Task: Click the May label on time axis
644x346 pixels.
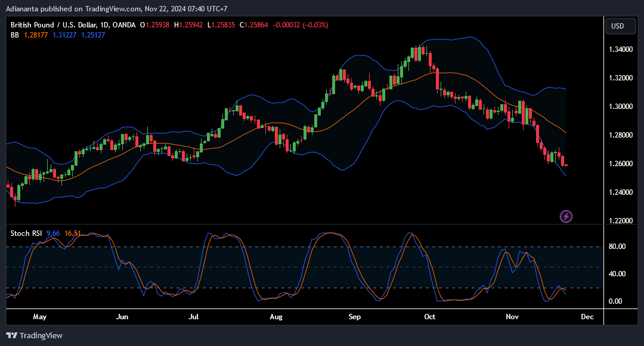Action: [x=39, y=316]
